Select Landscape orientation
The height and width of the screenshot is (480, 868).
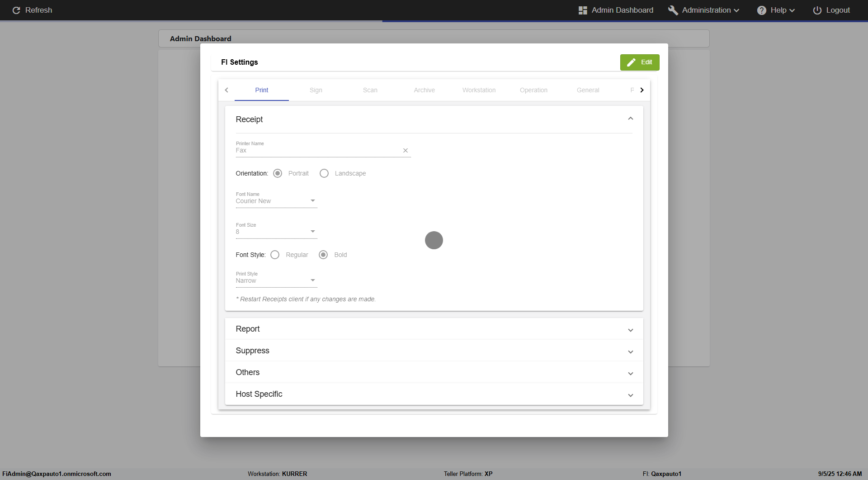[x=324, y=173]
